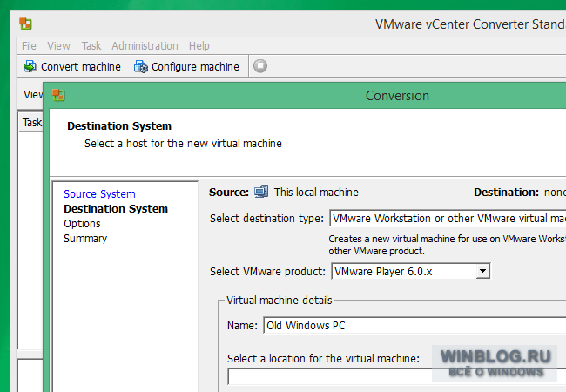
Task: Click the 'Select VMware product:' label
Action: (267, 272)
